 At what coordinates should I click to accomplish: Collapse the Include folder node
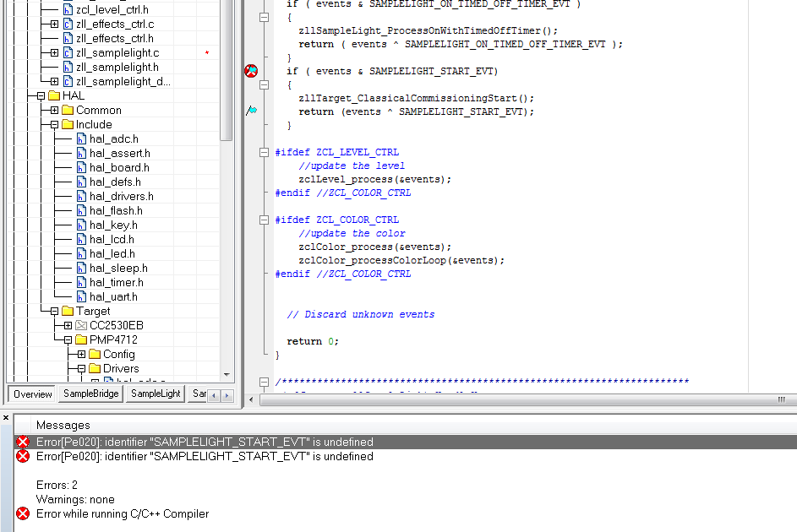(54, 124)
